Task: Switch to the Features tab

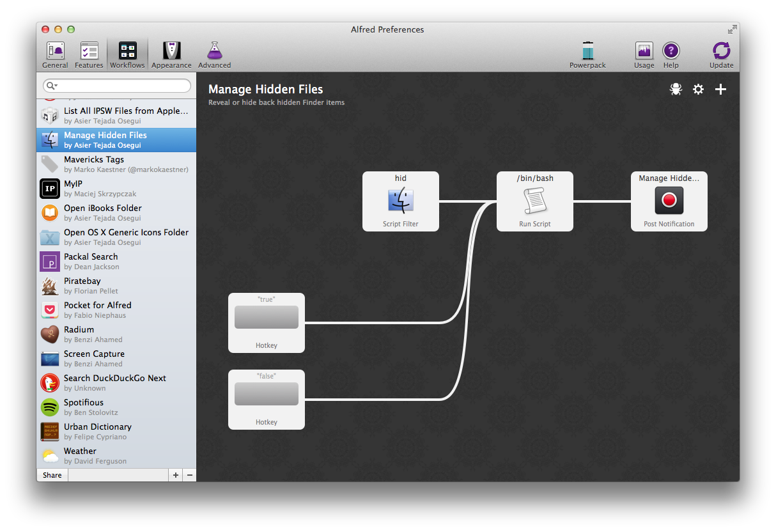Action: [x=89, y=55]
